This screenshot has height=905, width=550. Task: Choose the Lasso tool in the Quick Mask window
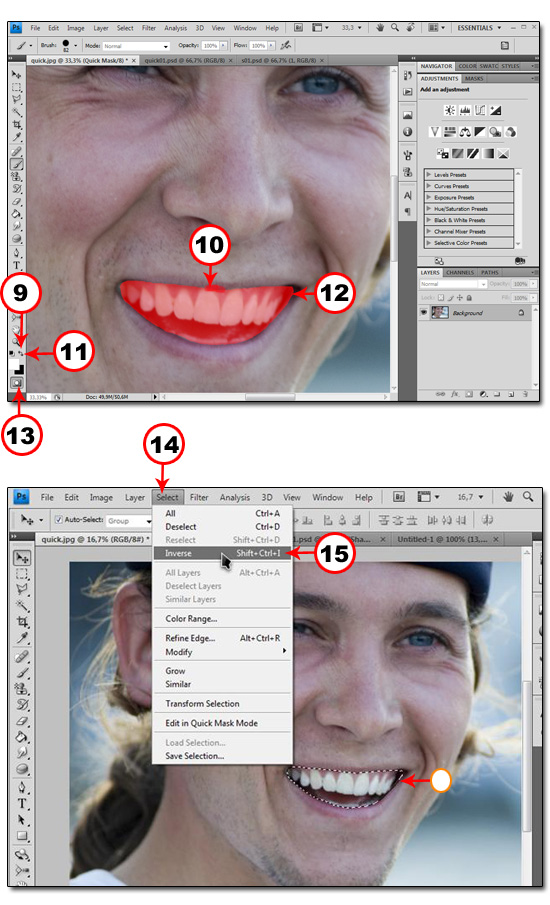pyautogui.click(x=17, y=100)
